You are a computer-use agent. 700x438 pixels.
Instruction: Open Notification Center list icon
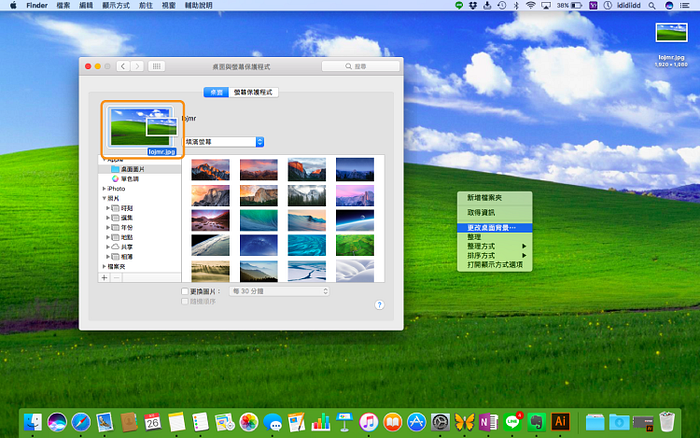click(684, 5)
